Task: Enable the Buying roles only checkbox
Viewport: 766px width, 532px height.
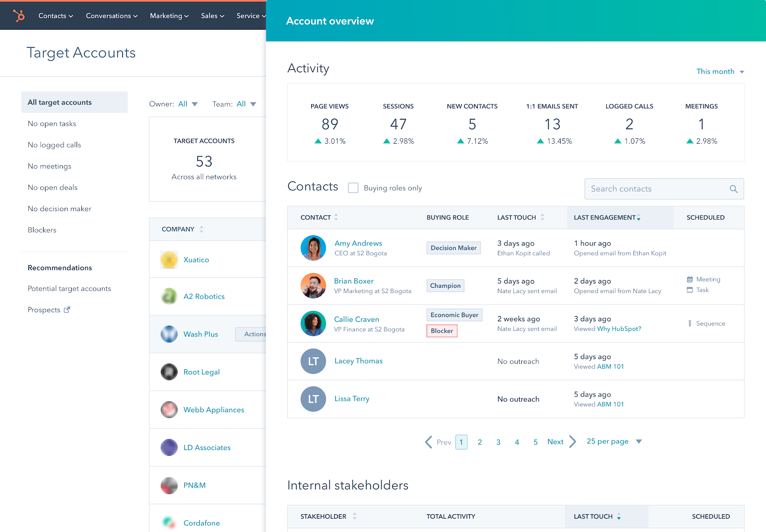Action: [x=353, y=188]
